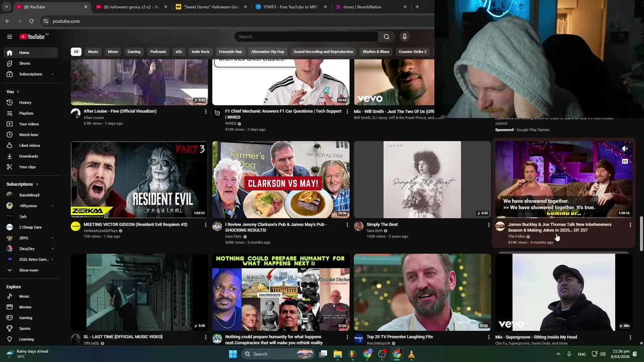Open VLC from the taskbar
644x362 pixels.
pos(412,354)
